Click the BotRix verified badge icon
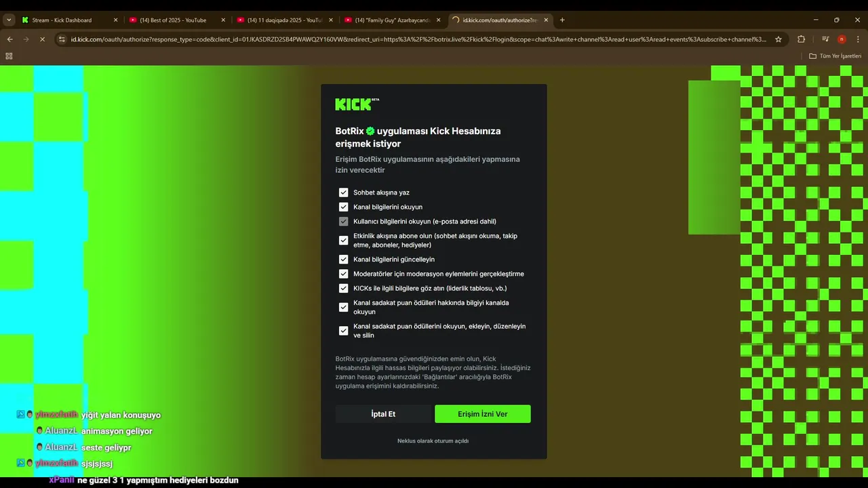 coord(370,131)
